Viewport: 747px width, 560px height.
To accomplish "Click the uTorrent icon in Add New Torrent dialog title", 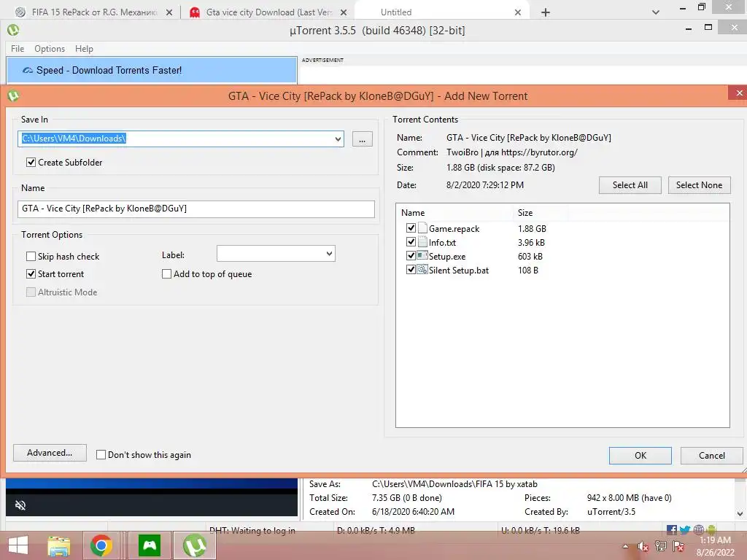I will (x=13, y=96).
